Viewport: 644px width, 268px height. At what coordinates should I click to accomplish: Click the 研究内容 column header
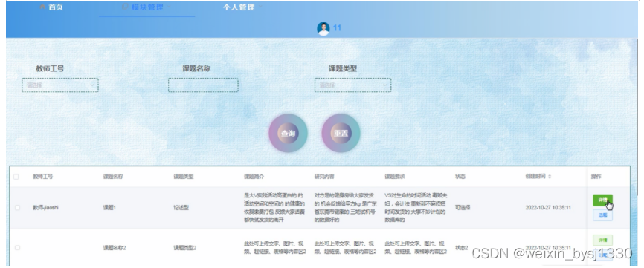(324, 177)
